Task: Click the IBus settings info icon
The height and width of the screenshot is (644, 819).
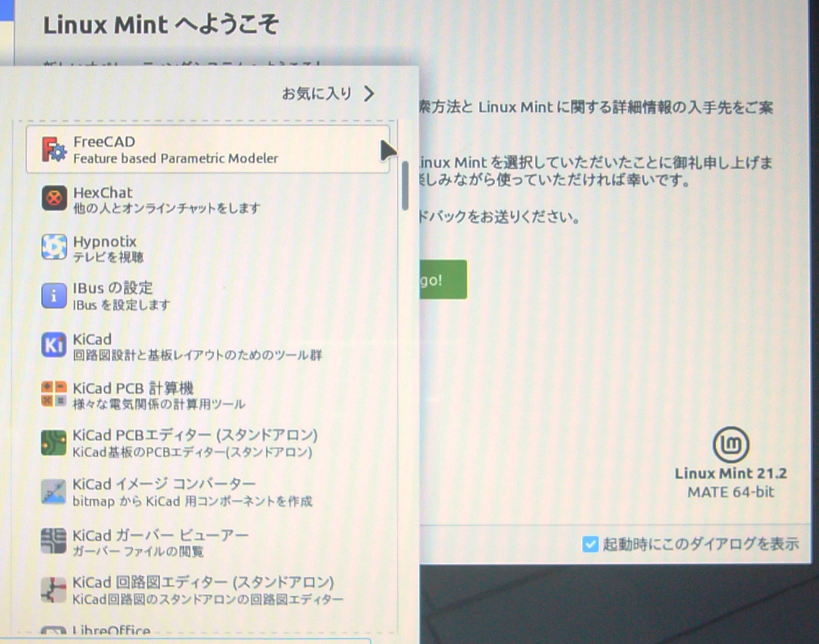Action: tap(54, 296)
